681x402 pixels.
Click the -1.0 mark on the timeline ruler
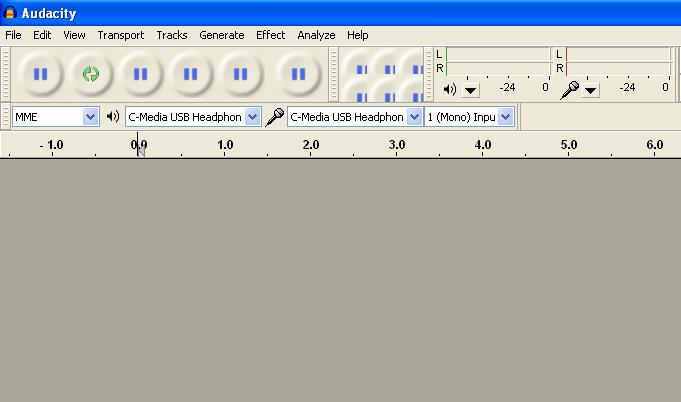point(52,145)
